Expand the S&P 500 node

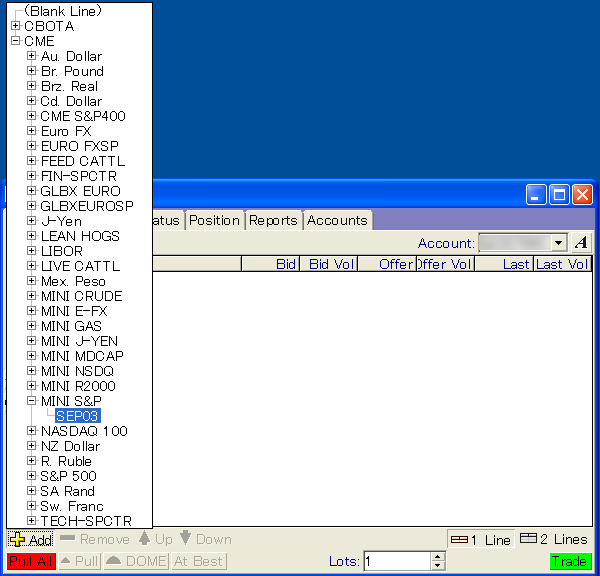(x=32, y=476)
